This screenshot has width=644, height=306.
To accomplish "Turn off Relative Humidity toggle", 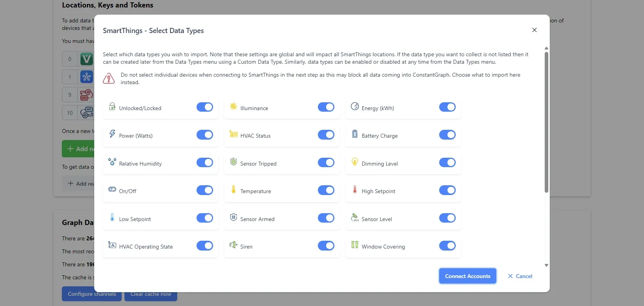I will 205,162.
